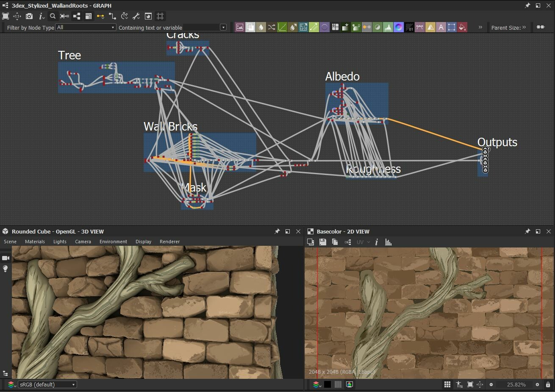Viewport: 555px width, 392px height.
Task: Pin the Rounded Cube 3D View panel
Action: point(277,231)
